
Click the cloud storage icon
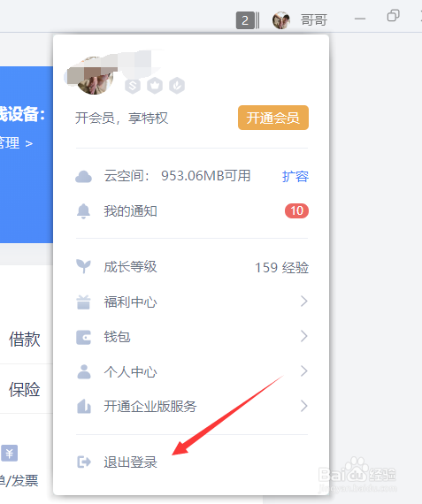pyautogui.click(x=83, y=177)
